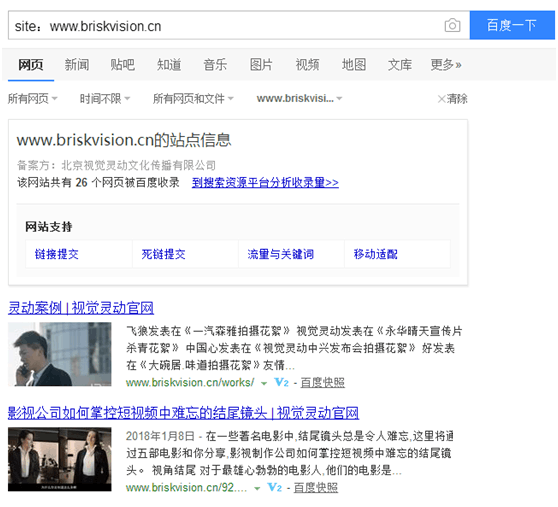
Task: Open the 更多» tab menu
Action: tap(446, 65)
